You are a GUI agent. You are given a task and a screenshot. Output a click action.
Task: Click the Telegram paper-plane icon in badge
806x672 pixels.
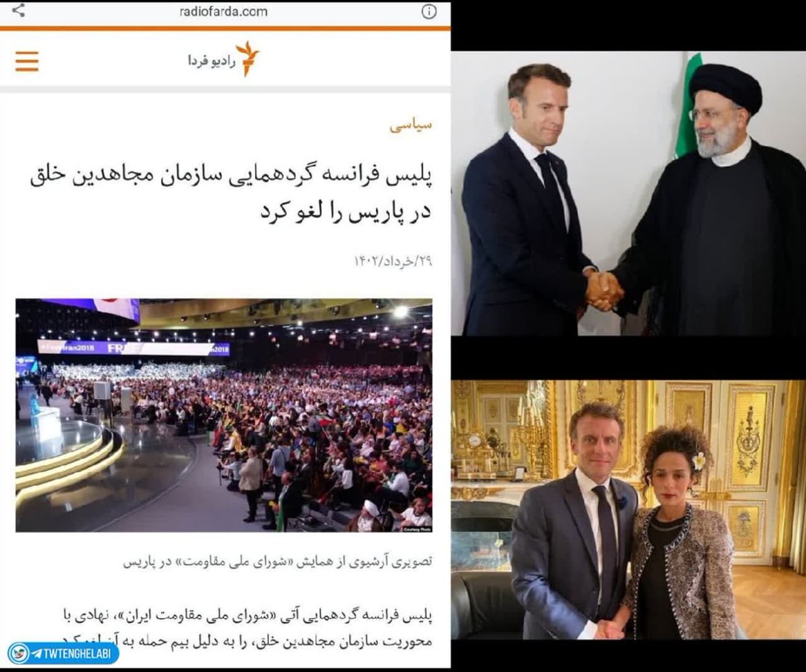pos(37,654)
